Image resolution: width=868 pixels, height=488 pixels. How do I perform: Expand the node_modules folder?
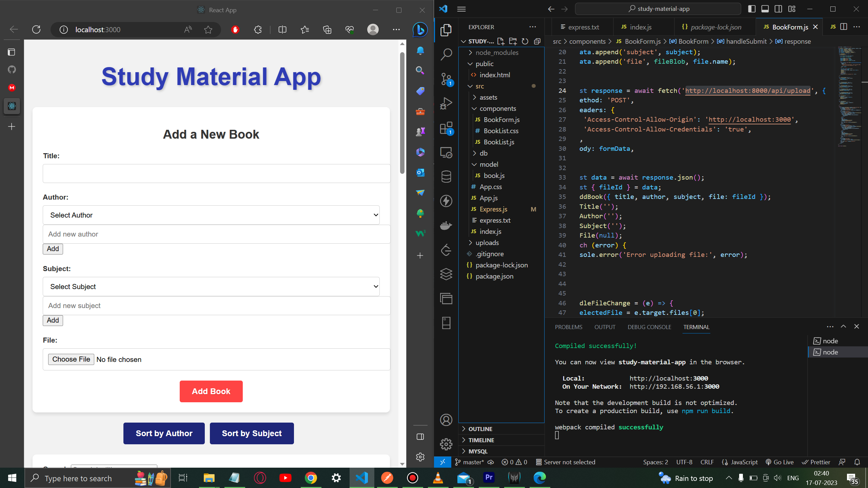[496, 53]
